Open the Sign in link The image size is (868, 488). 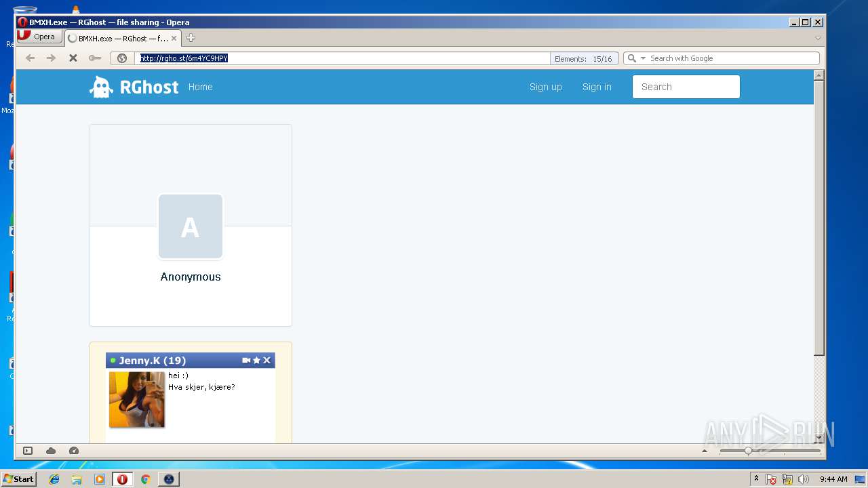click(x=597, y=87)
